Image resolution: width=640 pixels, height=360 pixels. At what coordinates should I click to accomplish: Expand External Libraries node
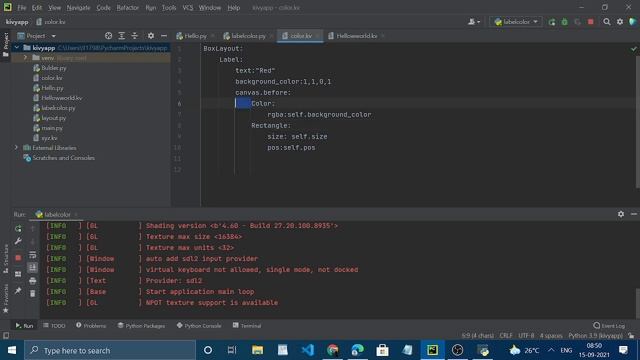tap(16, 148)
